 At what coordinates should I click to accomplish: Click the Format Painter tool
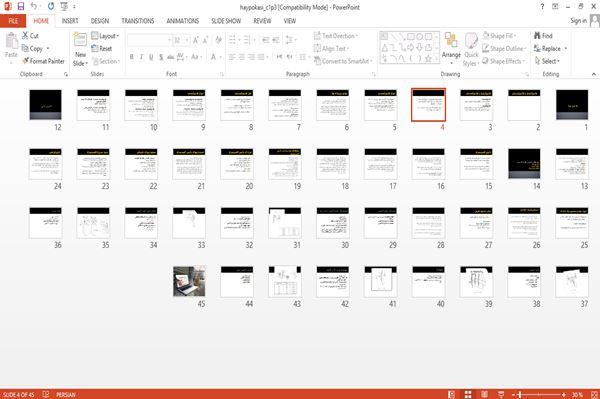click(x=43, y=61)
